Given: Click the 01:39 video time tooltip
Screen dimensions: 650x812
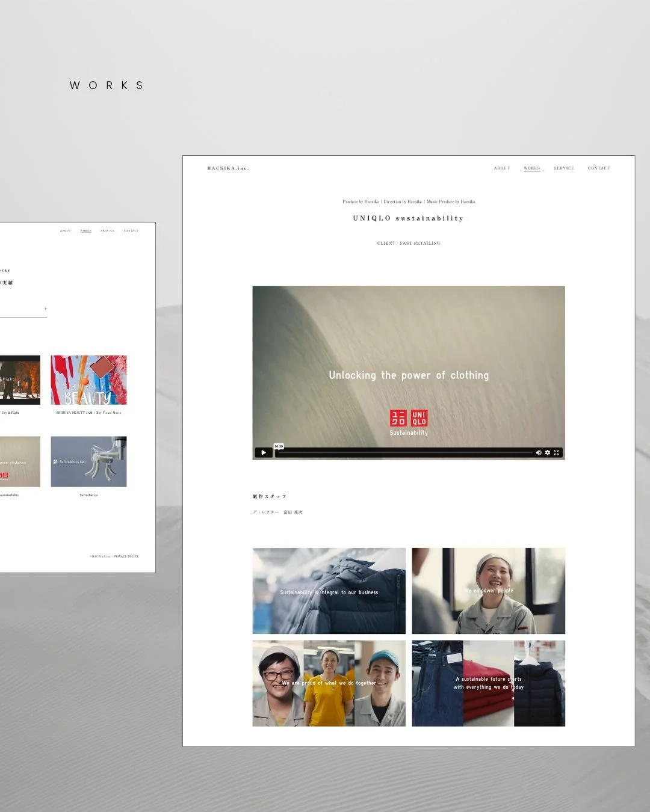Looking at the screenshot, I should [279, 446].
